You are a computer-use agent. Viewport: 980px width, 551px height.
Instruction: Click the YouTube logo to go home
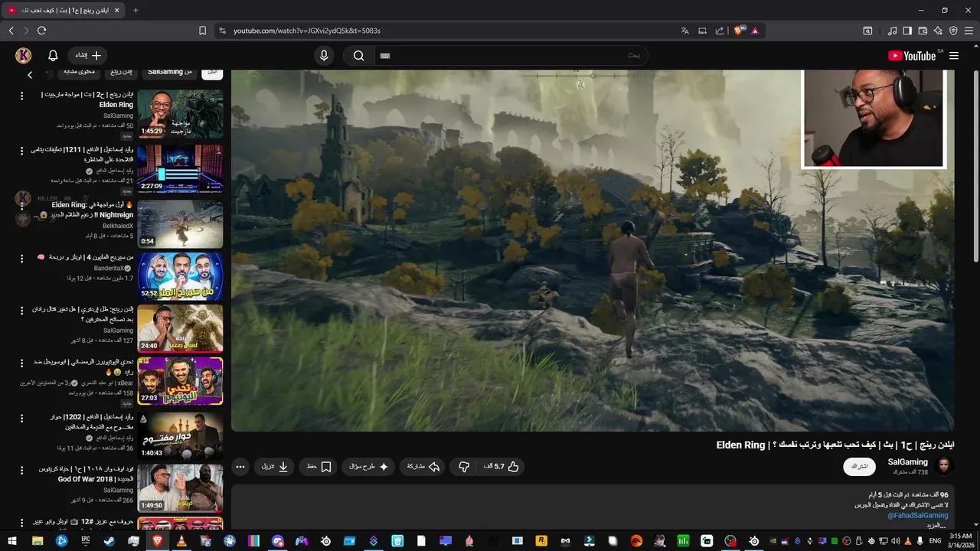912,56
